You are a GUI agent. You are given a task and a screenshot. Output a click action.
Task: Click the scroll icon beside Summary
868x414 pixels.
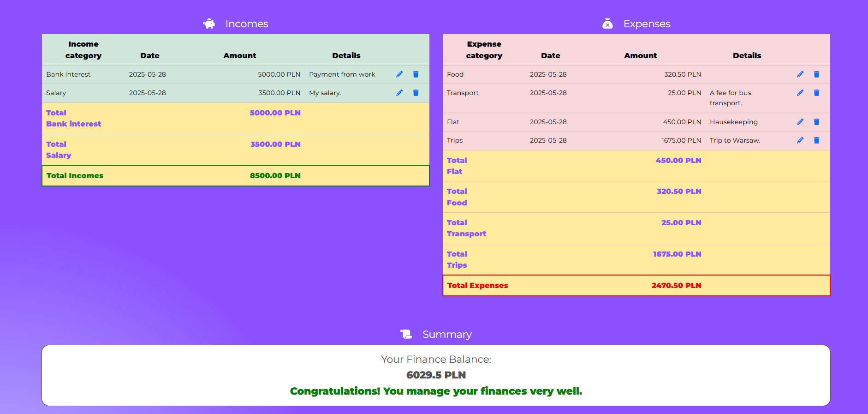[x=406, y=334]
